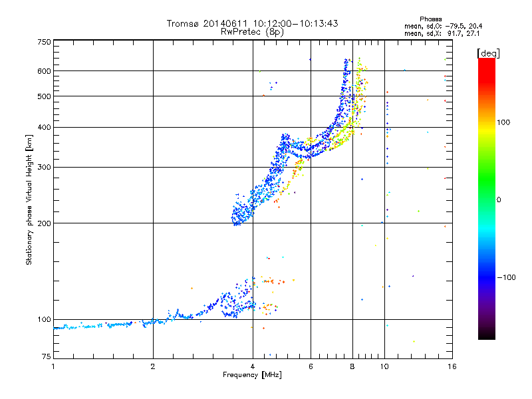Click the colorbar '0' tick label
This screenshot has width=532, height=399.
coord(498,199)
